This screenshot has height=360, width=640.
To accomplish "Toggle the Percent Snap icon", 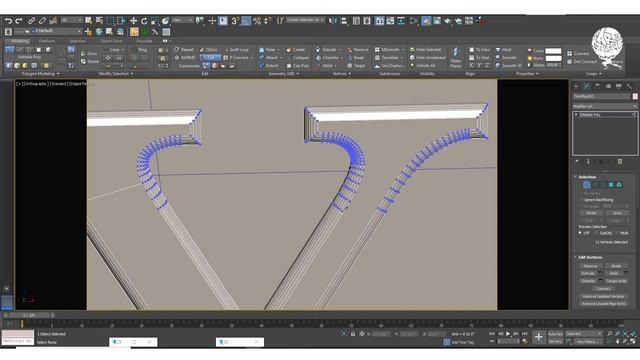I will [x=257, y=20].
